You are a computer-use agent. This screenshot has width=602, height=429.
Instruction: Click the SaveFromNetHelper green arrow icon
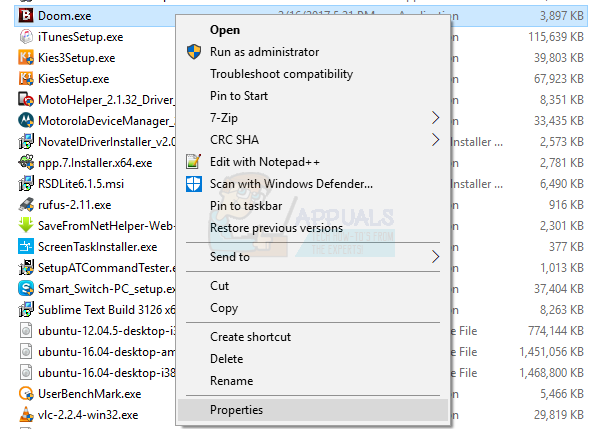coord(26,225)
